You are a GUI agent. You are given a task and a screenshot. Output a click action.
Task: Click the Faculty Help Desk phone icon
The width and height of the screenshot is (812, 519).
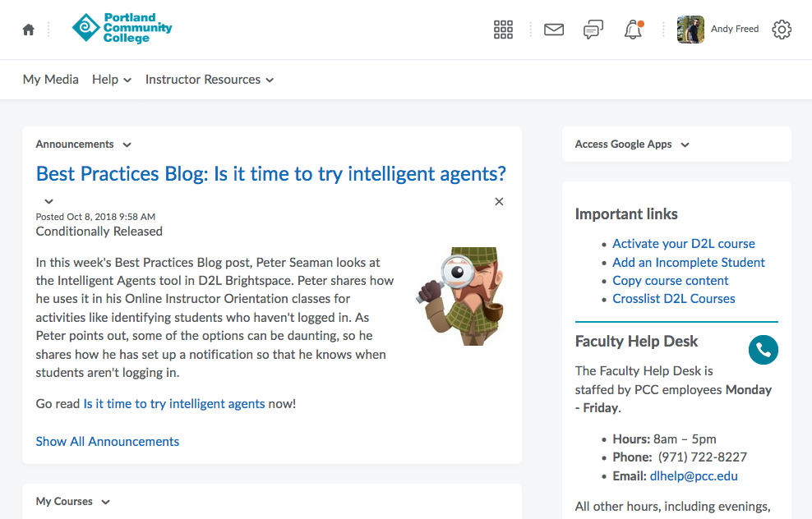764,350
